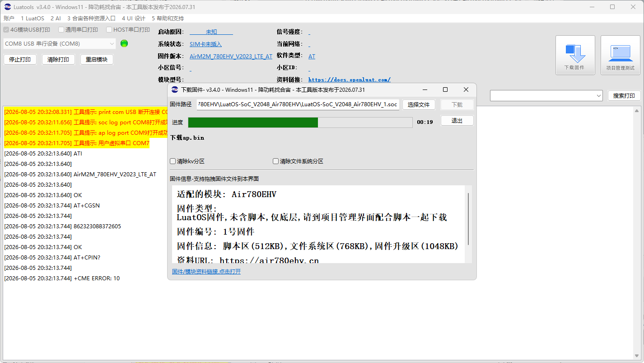The width and height of the screenshot is (644, 363).
Task: Select the AT+CPIN? log line
Action: click(x=52, y=258)
